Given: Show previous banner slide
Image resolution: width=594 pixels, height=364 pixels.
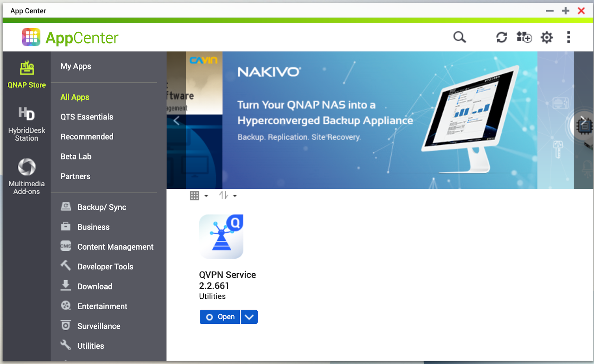Looking at the screenshot, I should (x=176, y=121).
